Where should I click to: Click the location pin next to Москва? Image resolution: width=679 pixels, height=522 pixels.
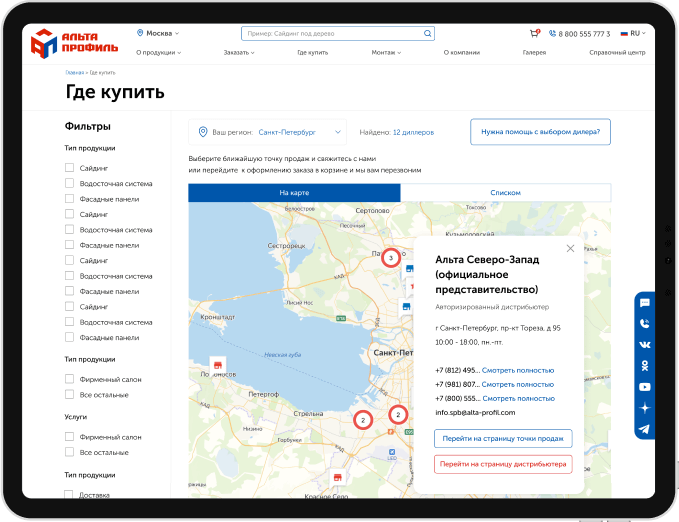(140, 33)
